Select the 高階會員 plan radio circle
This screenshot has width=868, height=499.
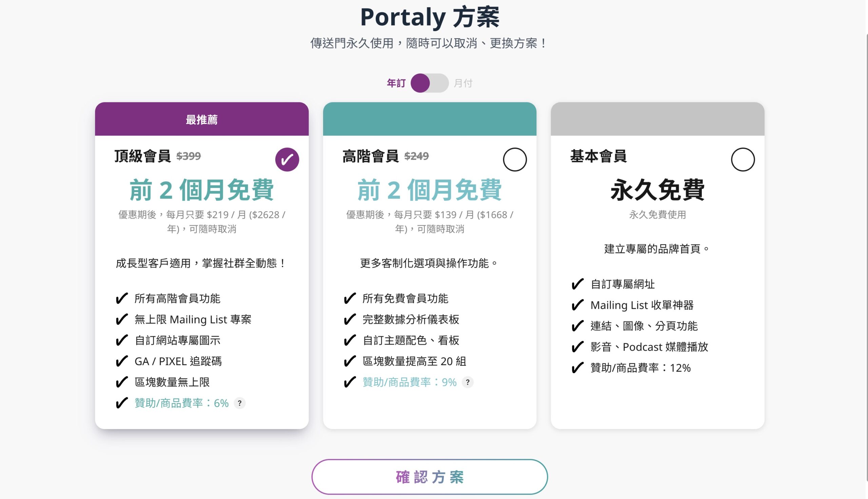515,159
